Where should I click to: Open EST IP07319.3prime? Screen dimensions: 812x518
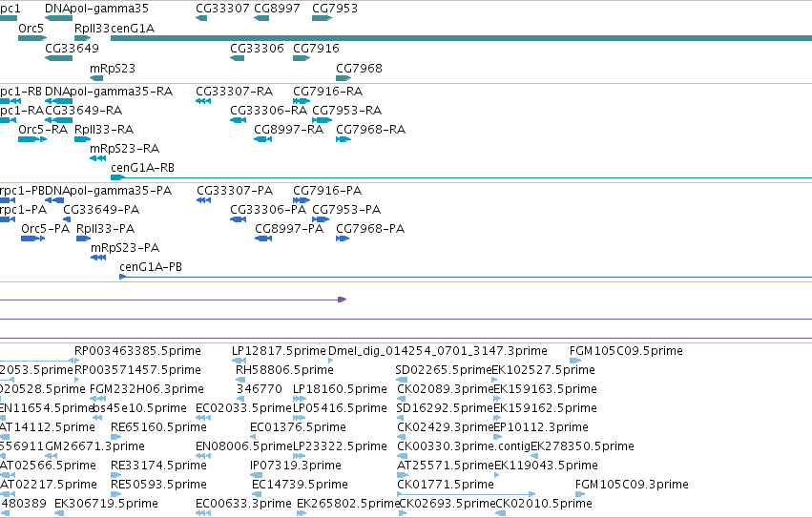pyautogui.click(x=296, y=466)
